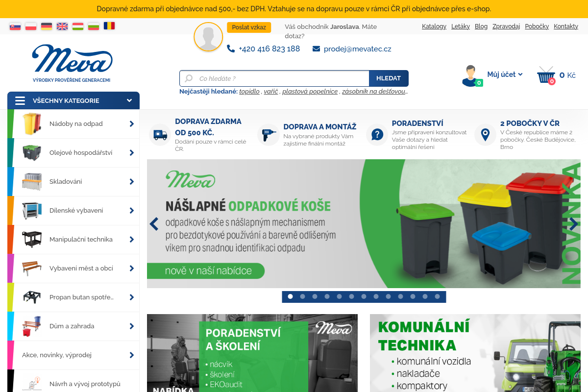The height and width of the screenshot is (392, 588).
Task: Click the Meva logo
Action: (x=72, y=63)
